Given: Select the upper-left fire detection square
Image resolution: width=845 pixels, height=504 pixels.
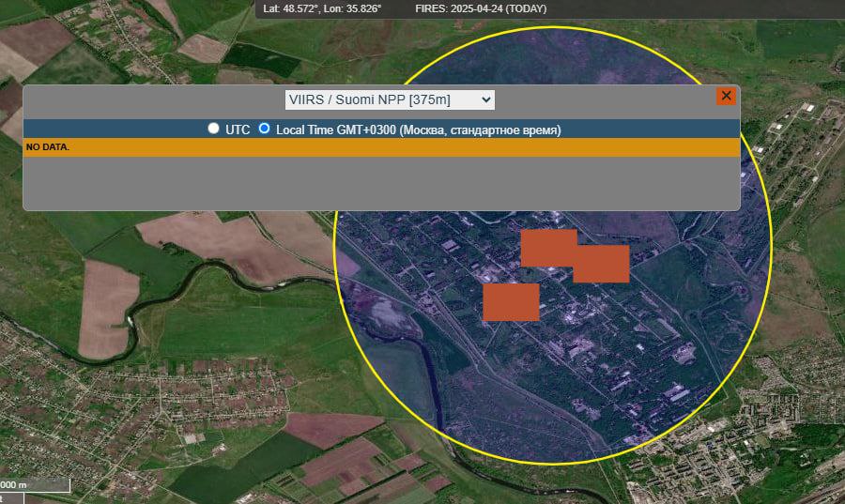Looking at the screenshot, I should click(x=548, y=248).
